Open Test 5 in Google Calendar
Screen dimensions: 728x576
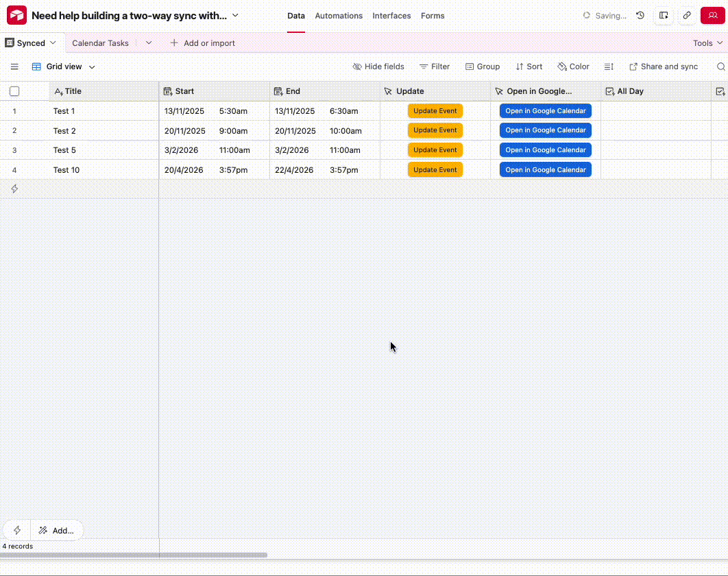click(545, 150)
